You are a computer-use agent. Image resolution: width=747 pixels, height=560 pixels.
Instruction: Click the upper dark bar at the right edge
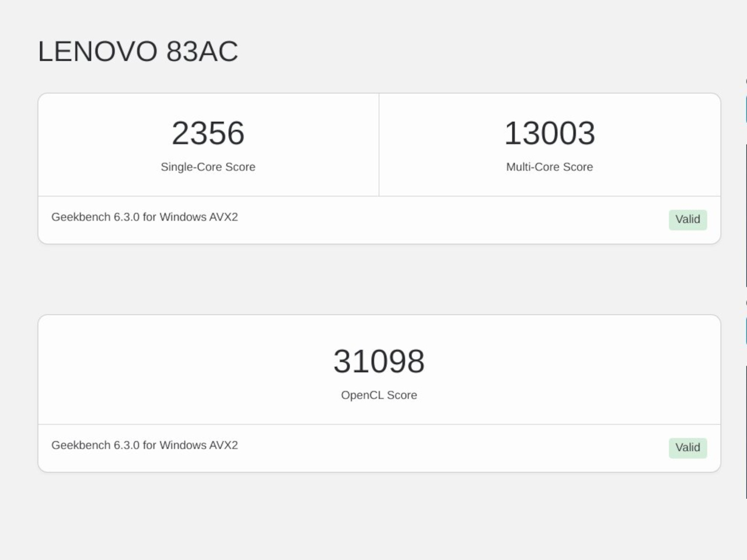coord(745,215)
